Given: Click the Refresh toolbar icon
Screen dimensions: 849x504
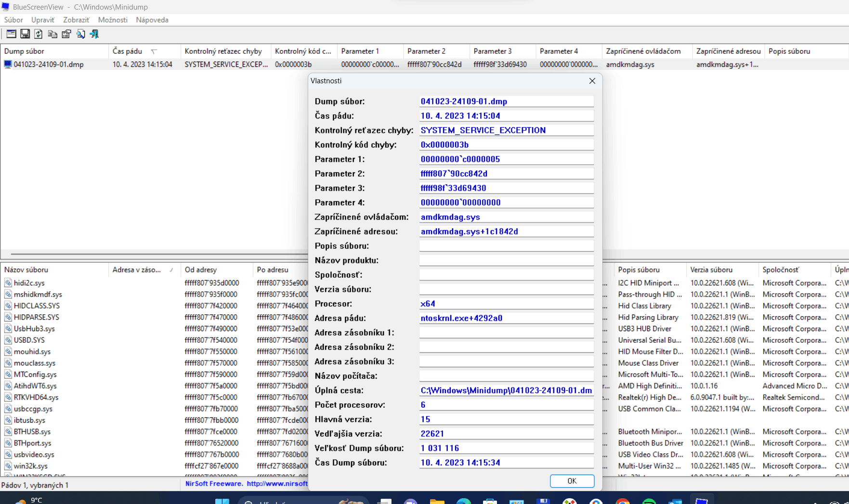Looking at the screenshot, I should pos(39,34).
